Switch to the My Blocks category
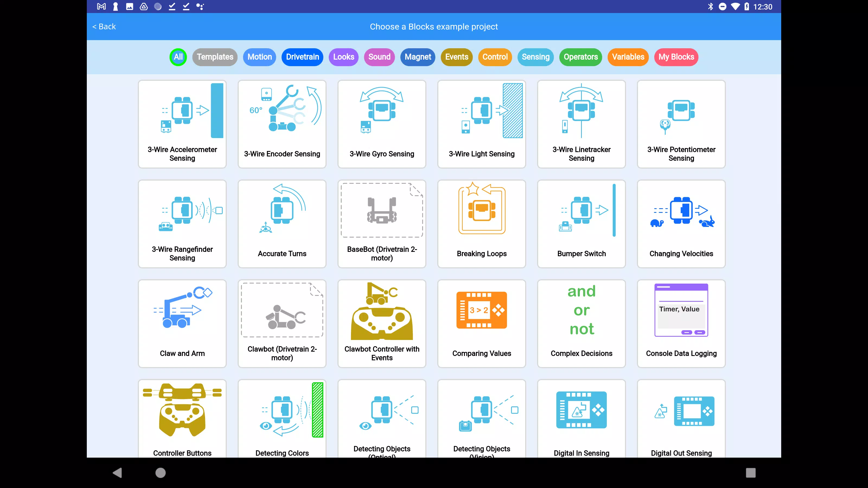Viewport: 868px width, 488px height. coord(676,57)
